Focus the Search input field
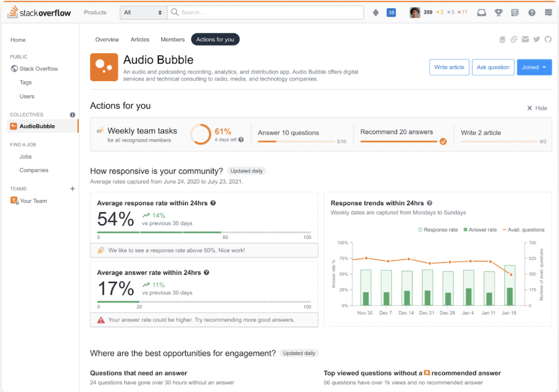The width and height of the screenshot is (559, 392). click(x=266, y=12)
